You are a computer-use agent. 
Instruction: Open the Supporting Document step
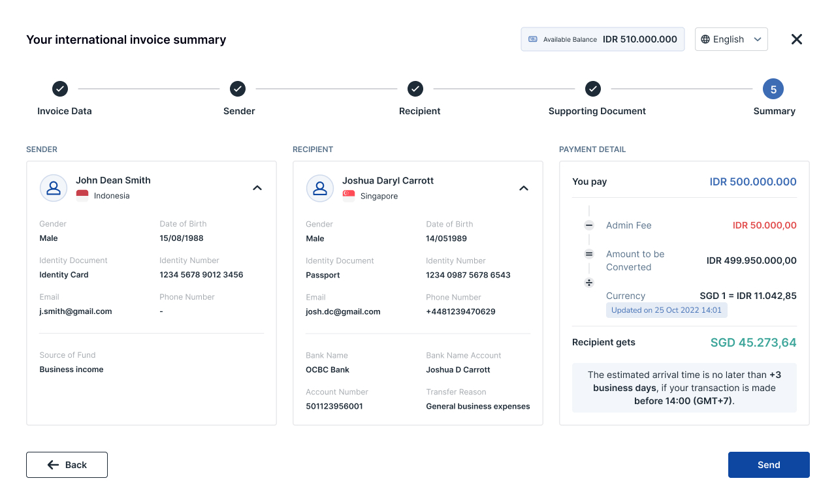click(593, 89)
